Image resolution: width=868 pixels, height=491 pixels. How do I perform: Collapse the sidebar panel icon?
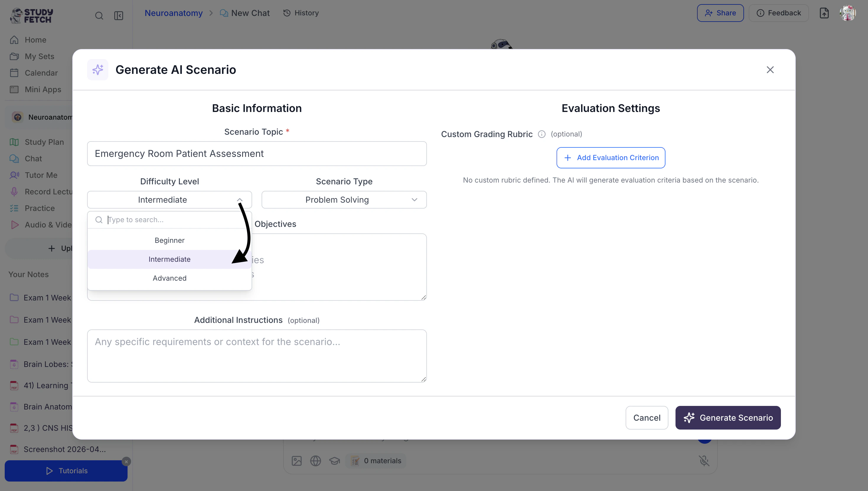(119, 16)
